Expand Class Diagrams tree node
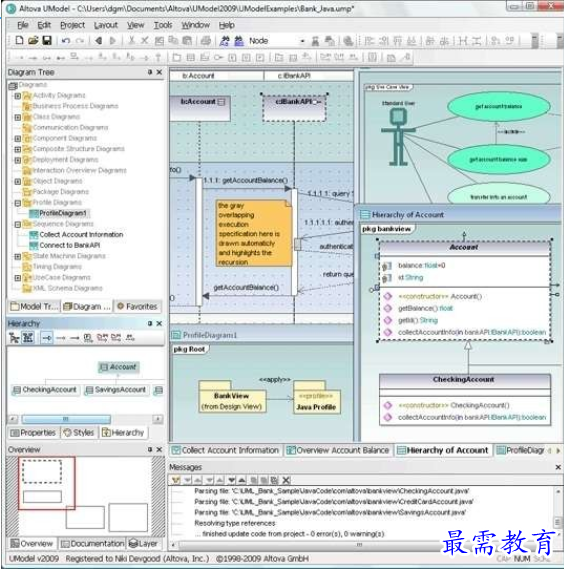Screen dimensions: 564x574 pos(17,117)
